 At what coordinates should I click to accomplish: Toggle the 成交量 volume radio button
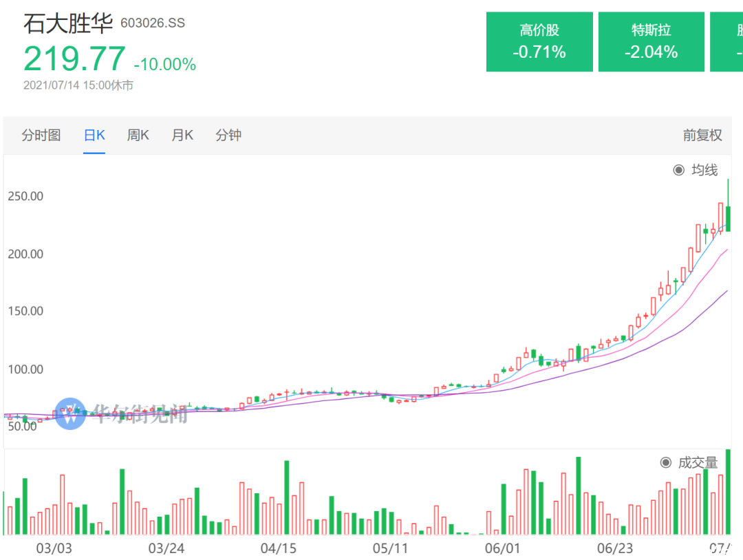click(x=666, y=462)
